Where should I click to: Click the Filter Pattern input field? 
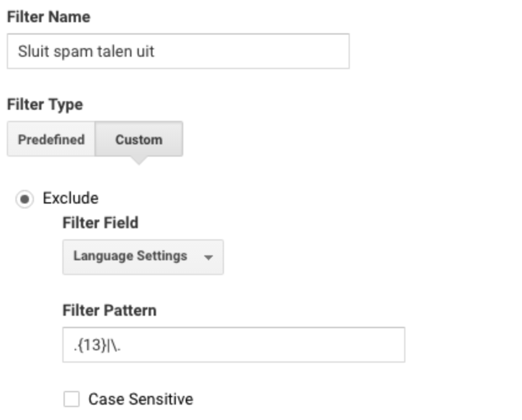234,345
